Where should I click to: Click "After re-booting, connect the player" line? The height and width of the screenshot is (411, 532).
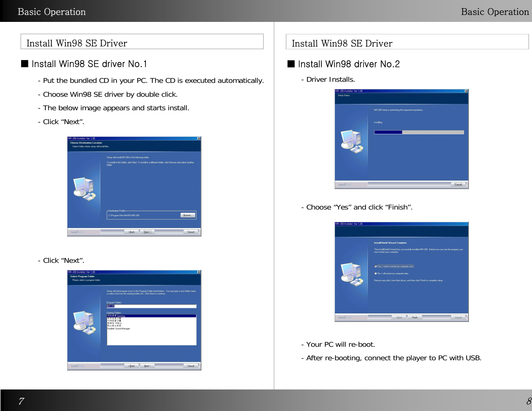(391, 358)
